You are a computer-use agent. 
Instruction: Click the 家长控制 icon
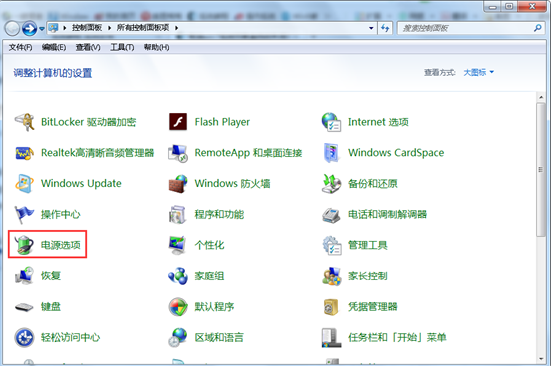(332, 276)
